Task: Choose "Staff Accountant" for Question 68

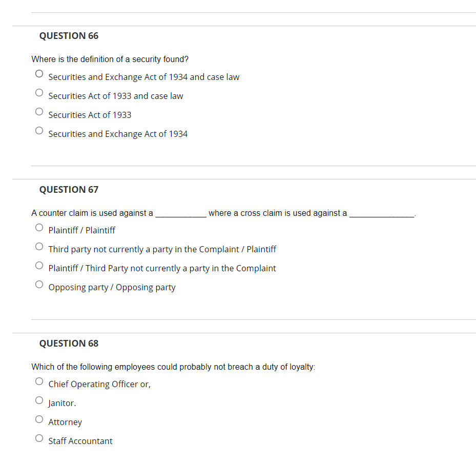Action: click(39, 438)
